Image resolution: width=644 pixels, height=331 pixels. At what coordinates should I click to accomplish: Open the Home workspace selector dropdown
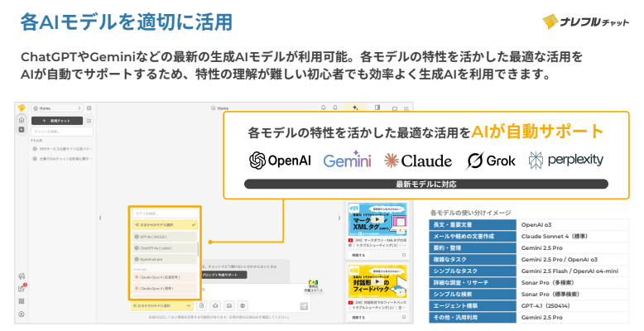(x=57, y=108)
